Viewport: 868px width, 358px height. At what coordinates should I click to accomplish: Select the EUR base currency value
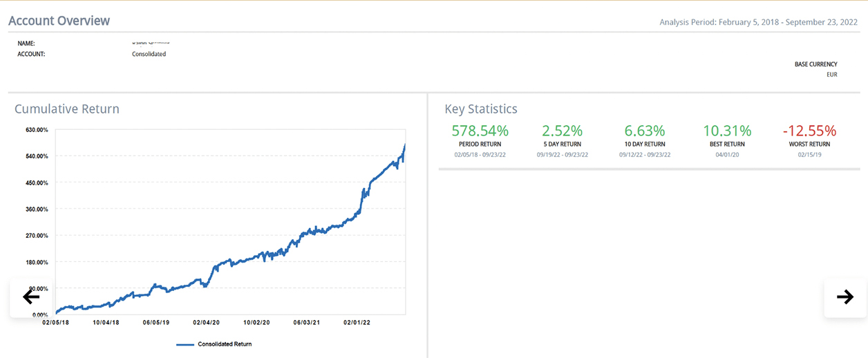coord(831,75)
